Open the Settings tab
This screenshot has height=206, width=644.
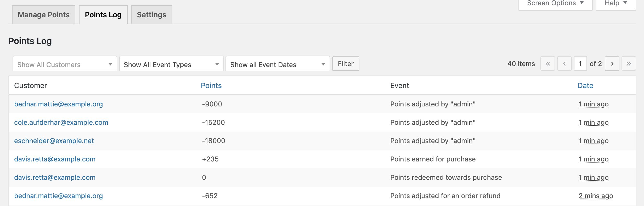[151, 15]
